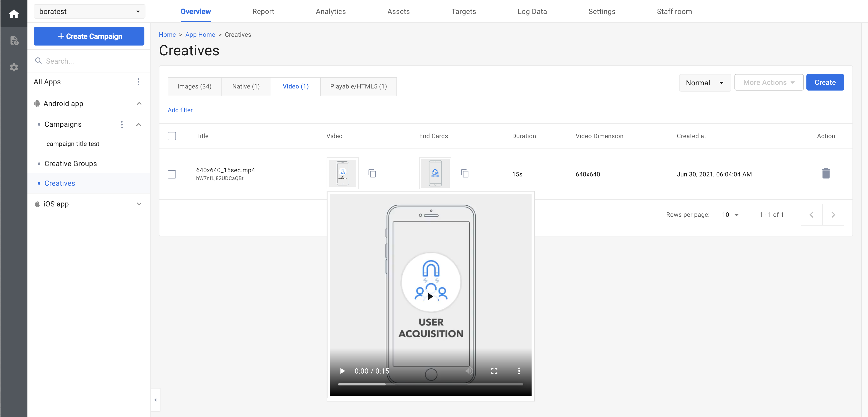Viewport: 868px width, 417px height.
Task: Open the Analytics top navigation tab
Action: point(330,11)
